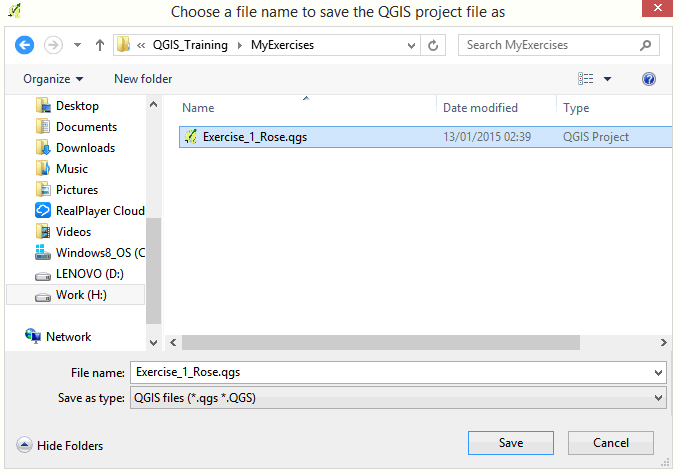Go up one folder level
Image resolution: width=679 pixels, height=473 pixels.
[x=100, y=45]
